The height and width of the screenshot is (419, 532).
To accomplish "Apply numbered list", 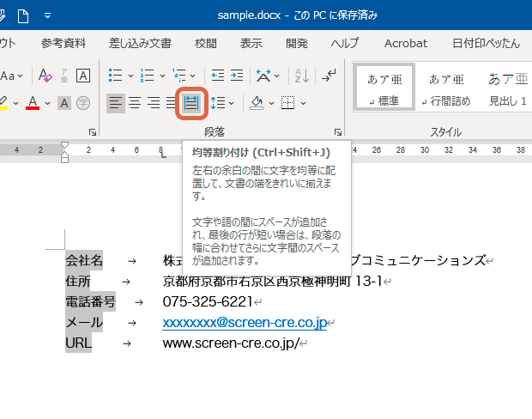I will [148, 76].
